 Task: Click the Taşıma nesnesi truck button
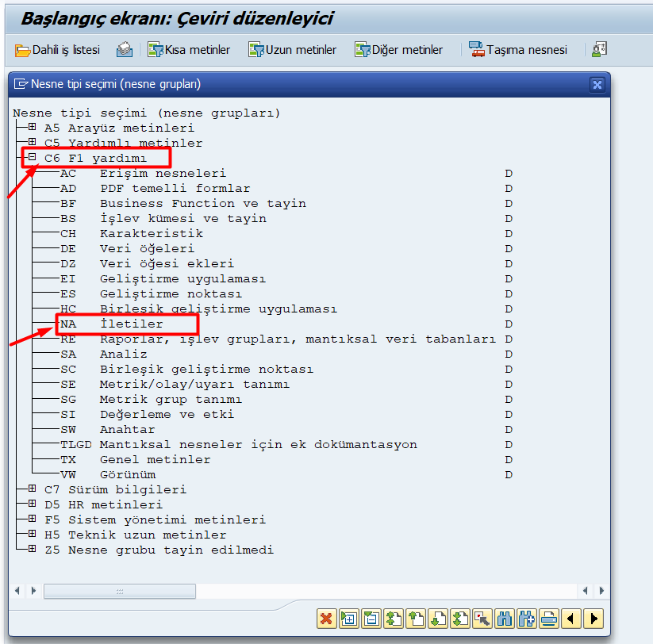click(517, 50)
